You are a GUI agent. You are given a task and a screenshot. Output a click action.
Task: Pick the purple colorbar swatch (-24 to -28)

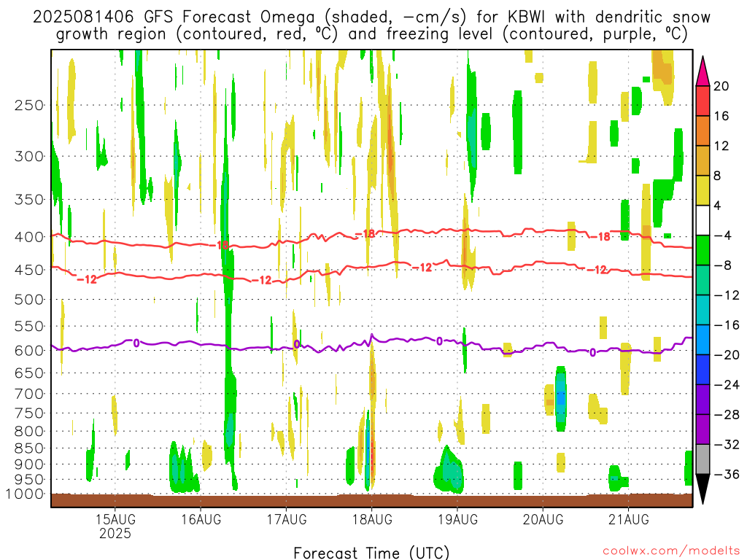[703, 400]
